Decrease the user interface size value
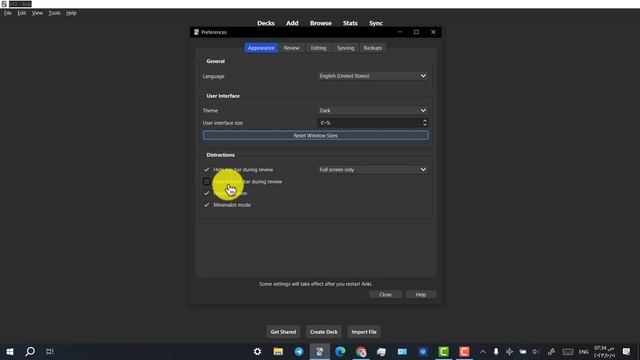 pyautogui.click(x=424, y=125)
